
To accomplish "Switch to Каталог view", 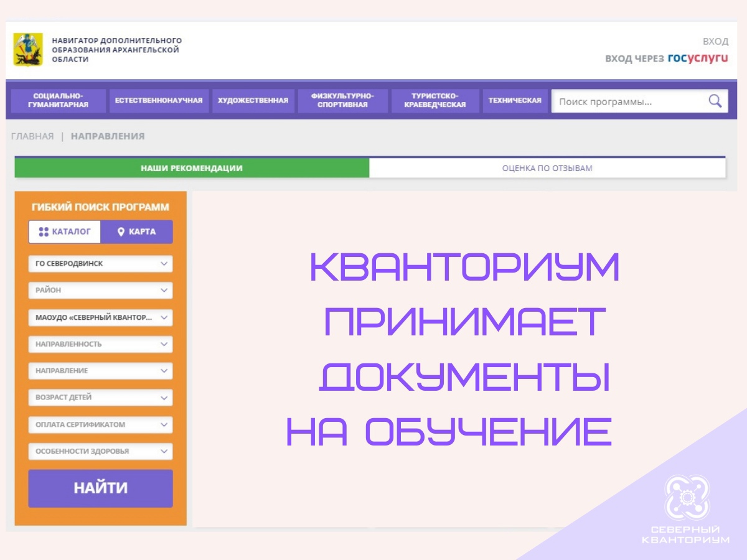I will [65, 231].
